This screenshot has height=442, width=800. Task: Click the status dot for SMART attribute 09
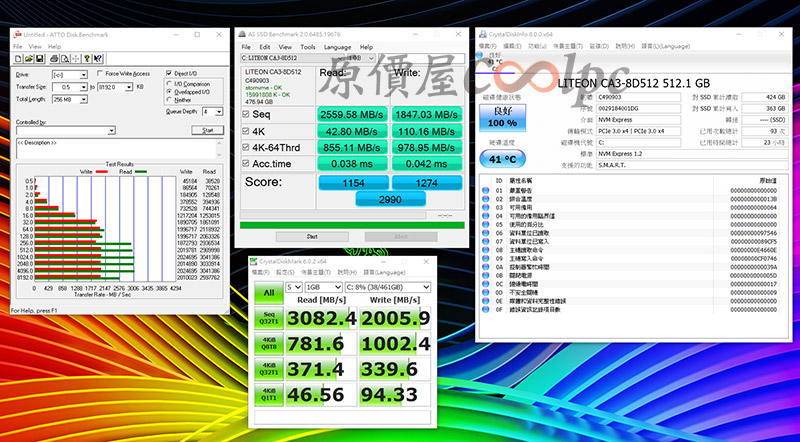coord(485,259)
